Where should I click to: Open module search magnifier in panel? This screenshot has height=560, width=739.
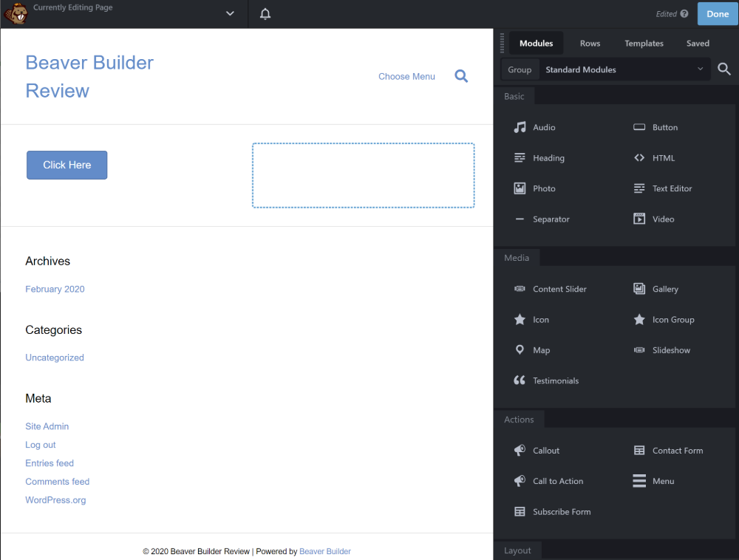tap(724, 69)
